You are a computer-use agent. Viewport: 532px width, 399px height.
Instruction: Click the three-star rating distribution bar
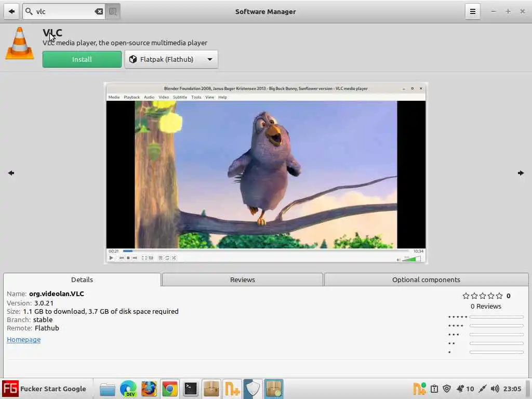(496, 335)
